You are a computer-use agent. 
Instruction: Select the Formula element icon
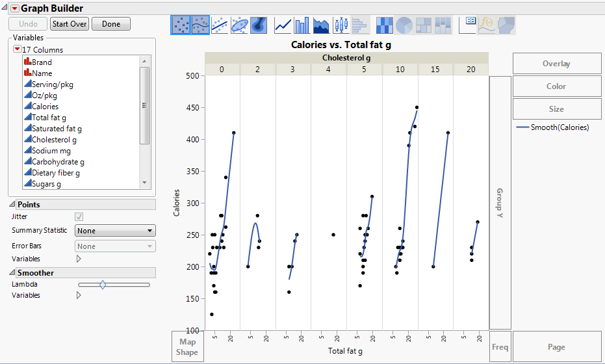coord(487,25)
